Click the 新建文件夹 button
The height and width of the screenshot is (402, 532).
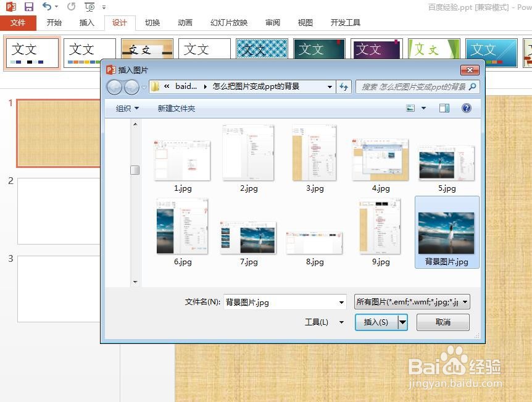pos(177,108)
